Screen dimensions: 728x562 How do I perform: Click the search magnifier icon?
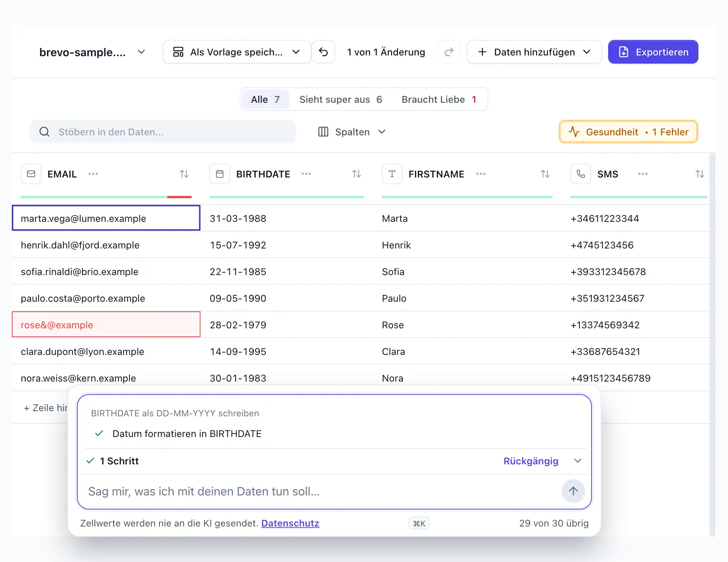click(x=44, y=132)
